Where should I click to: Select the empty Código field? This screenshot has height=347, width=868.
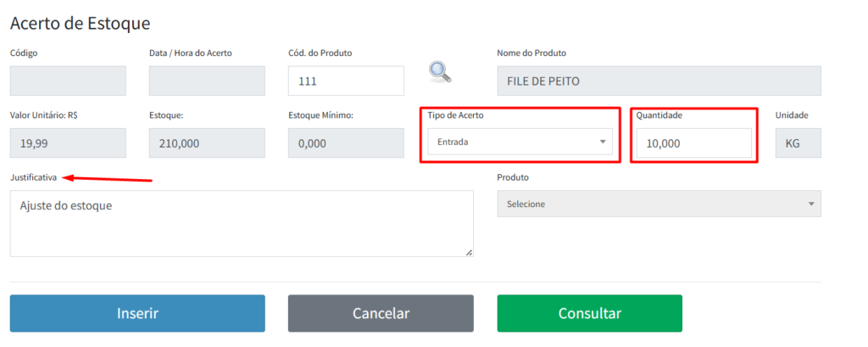tap(68, 81)
